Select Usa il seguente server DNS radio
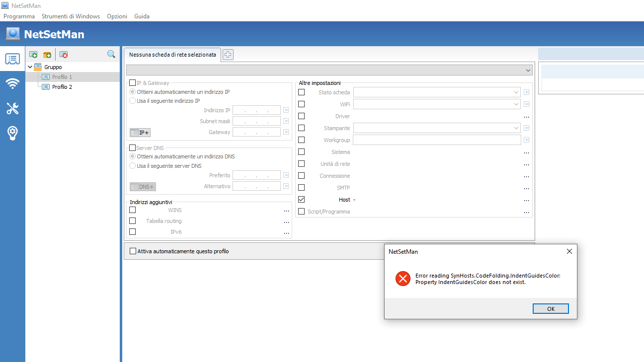The height and width of the screenshot is (362, 644). [132, 166]
